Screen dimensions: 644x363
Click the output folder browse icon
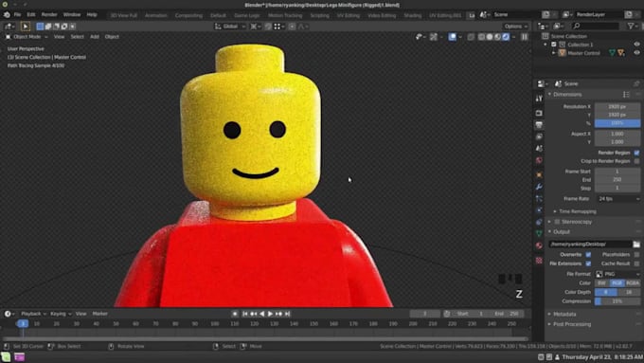click(x=636, y=245)
